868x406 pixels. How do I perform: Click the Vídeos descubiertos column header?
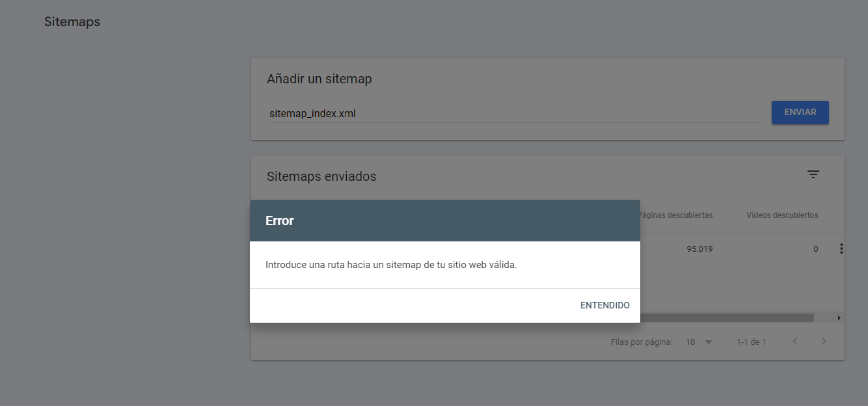tap(782, 215)
